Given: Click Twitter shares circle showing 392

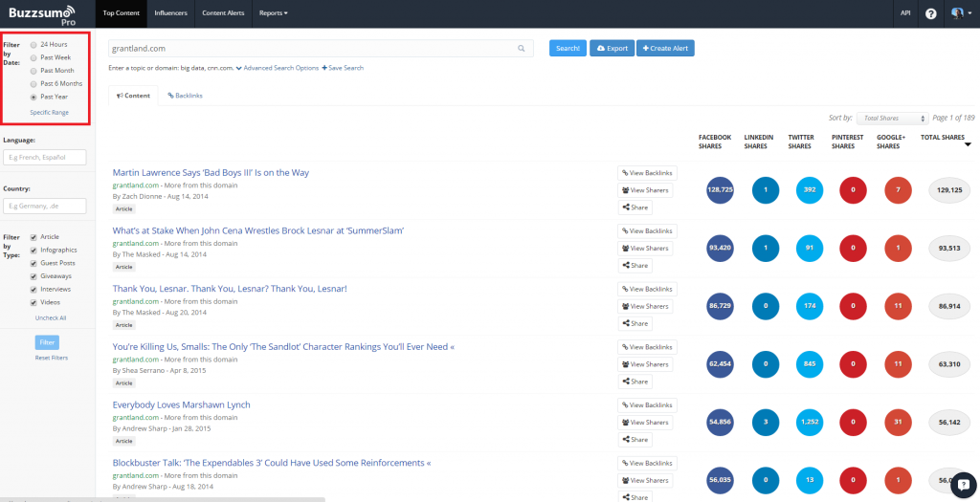Looking at the screenshot, I should 810,190.
